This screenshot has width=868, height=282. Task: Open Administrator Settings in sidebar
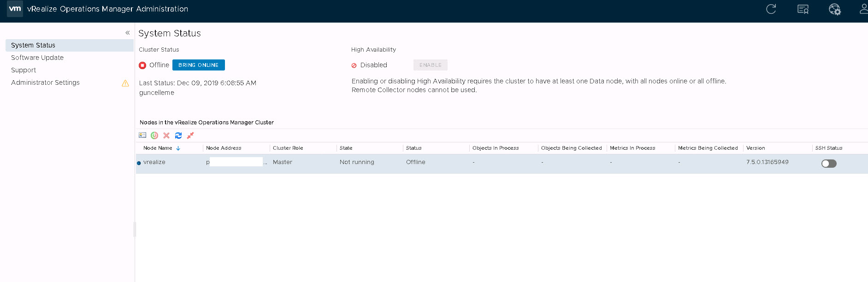pos(45,82)
